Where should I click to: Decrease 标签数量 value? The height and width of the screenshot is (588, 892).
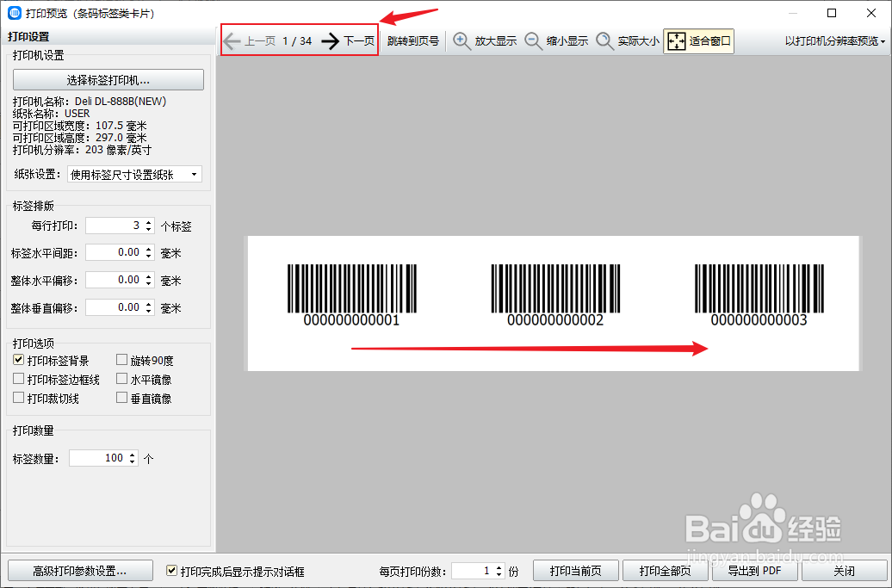(132, 461)
